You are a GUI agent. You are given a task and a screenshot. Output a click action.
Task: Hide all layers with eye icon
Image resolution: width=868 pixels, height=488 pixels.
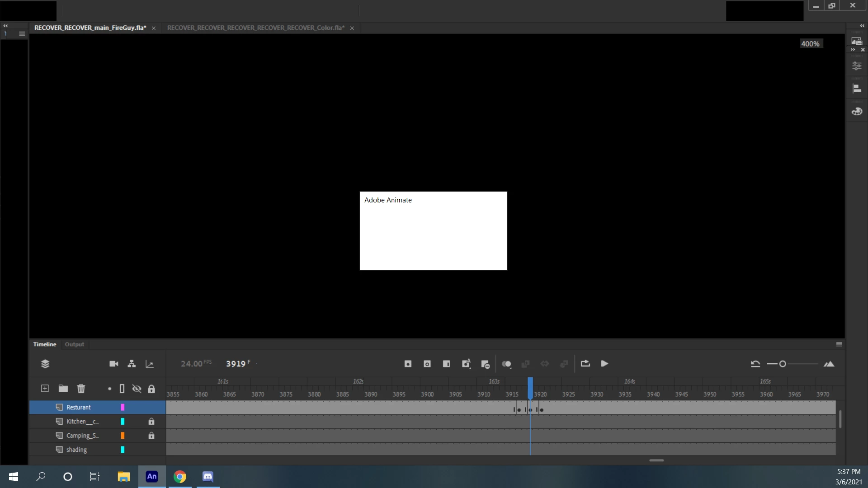(x=137, y=389)
